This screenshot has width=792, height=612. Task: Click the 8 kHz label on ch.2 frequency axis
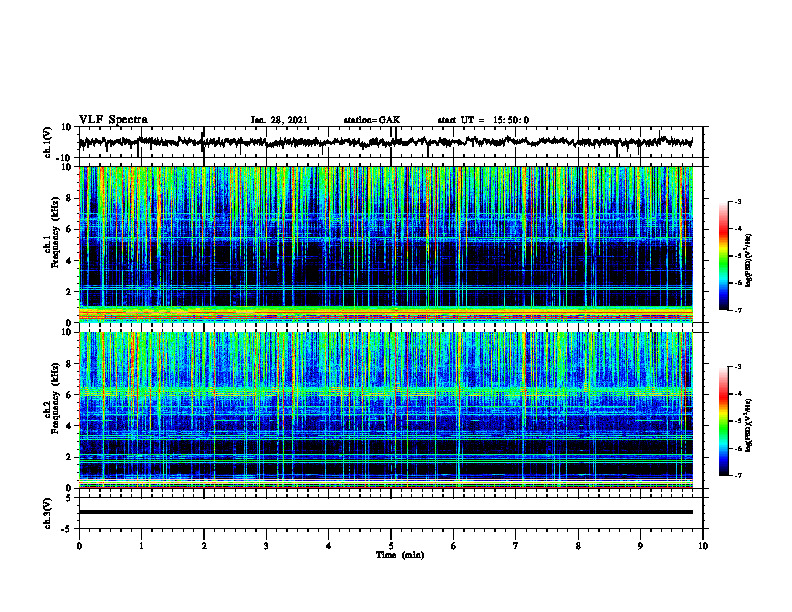click(x=69, y=364)
